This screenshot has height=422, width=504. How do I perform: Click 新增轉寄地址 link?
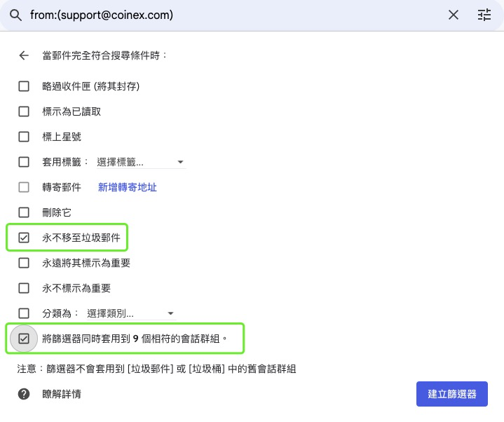[128, 187]
